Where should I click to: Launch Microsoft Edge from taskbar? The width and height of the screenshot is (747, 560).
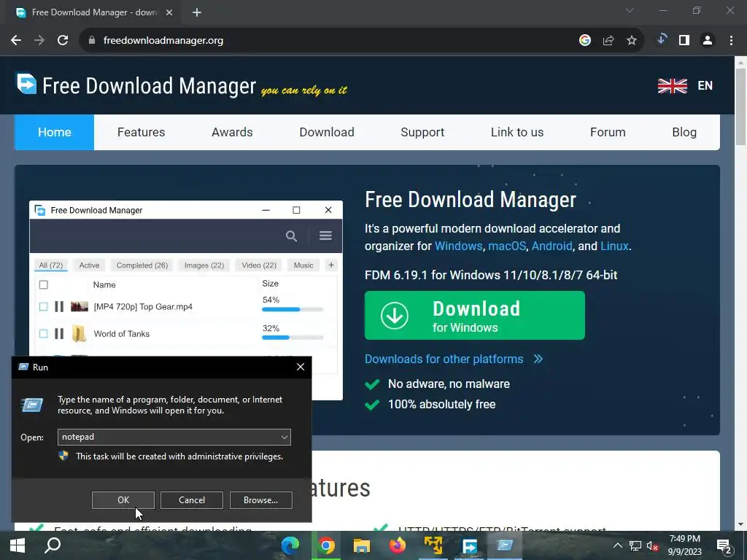tap(290, 545)
